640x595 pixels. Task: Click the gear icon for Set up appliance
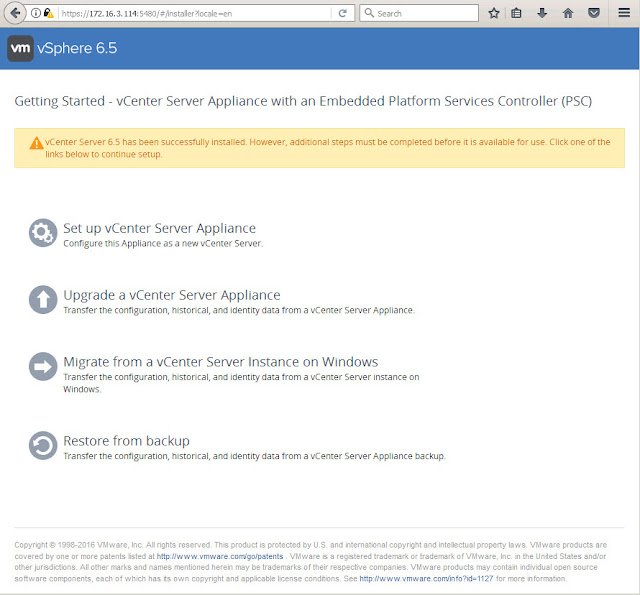coord(43,233)
